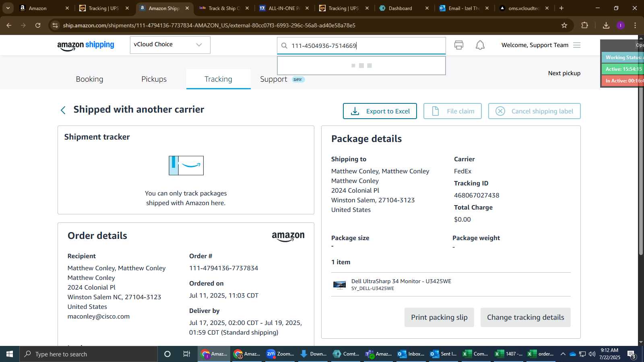
Task: Close the Dashboard browser tab
Action: (x=427, y=8)
